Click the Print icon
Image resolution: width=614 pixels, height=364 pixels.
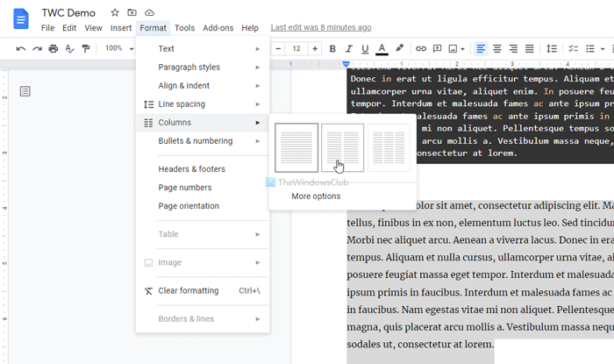coord(54,48)
